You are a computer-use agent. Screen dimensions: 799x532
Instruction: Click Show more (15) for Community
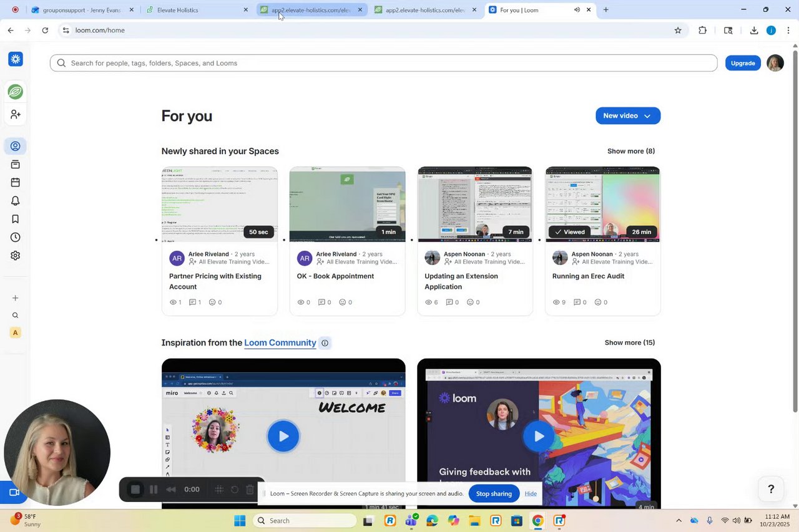click(x=630, y=343)
